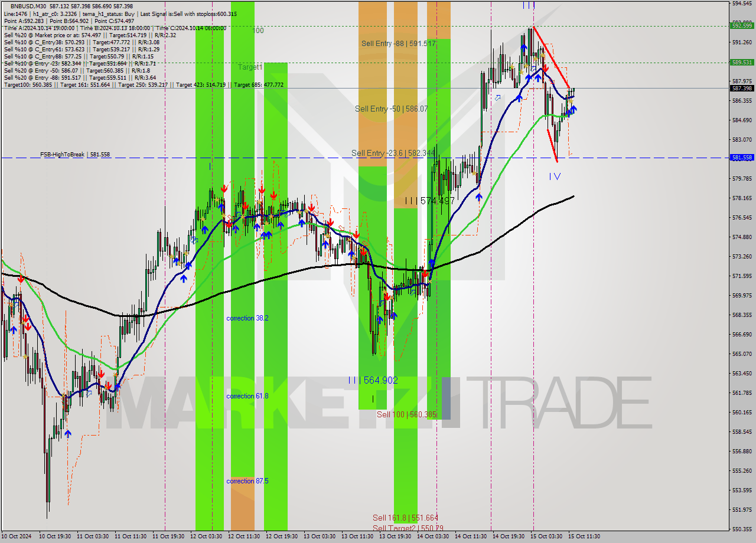Select the 'Sell Entry -88 | 591.517' label
756x543 pixels.
(x=399, y=44)
